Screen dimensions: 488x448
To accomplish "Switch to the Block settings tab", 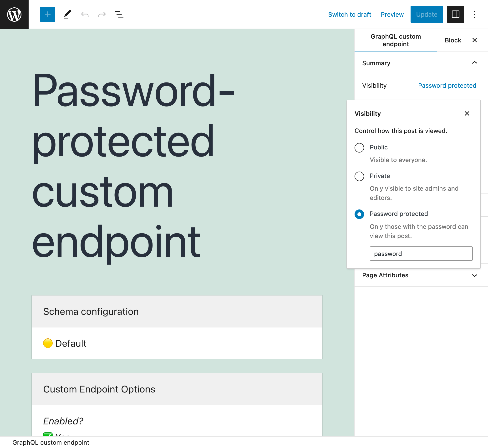I will point(453,40).
